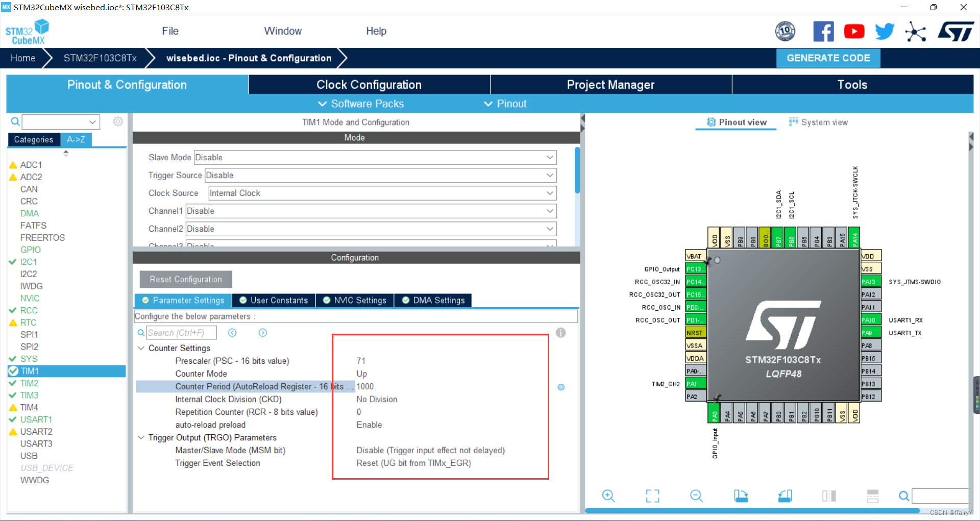Open the Help menu
The width and height of the screenshot is (980, 521).
[376, 31]
